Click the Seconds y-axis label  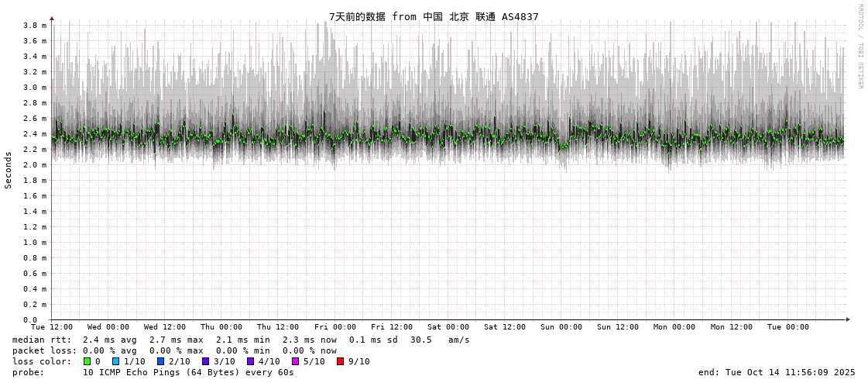click(9, 170)
